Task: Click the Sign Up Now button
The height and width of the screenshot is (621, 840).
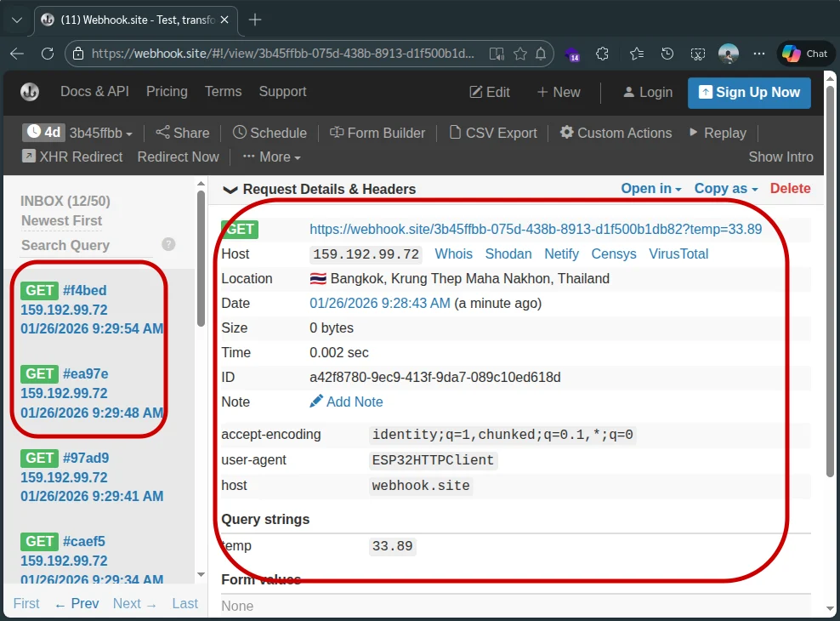Action: click(x=749, y=92)
